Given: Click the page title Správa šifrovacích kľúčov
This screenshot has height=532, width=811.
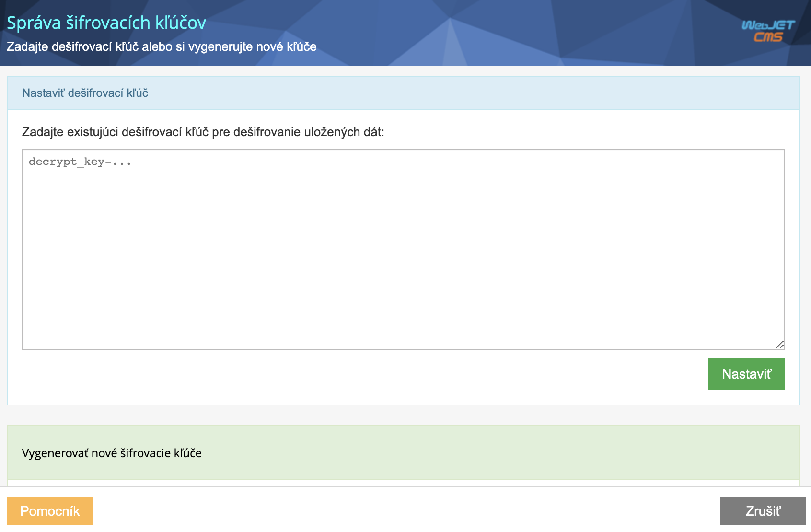Looking at the screenshot, I should pyautogui.click(x=105, y=23).
